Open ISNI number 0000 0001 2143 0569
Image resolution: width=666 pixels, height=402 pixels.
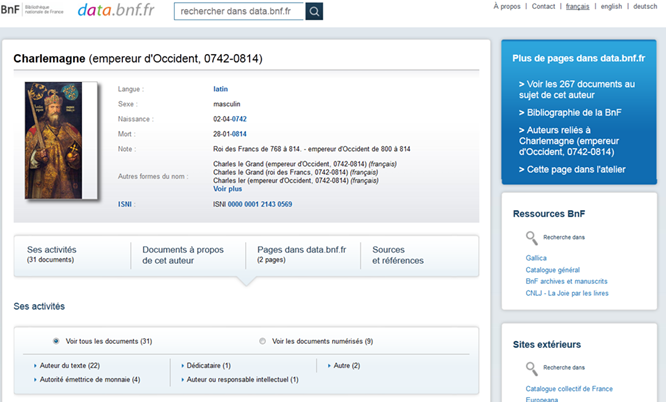point(260,204)
